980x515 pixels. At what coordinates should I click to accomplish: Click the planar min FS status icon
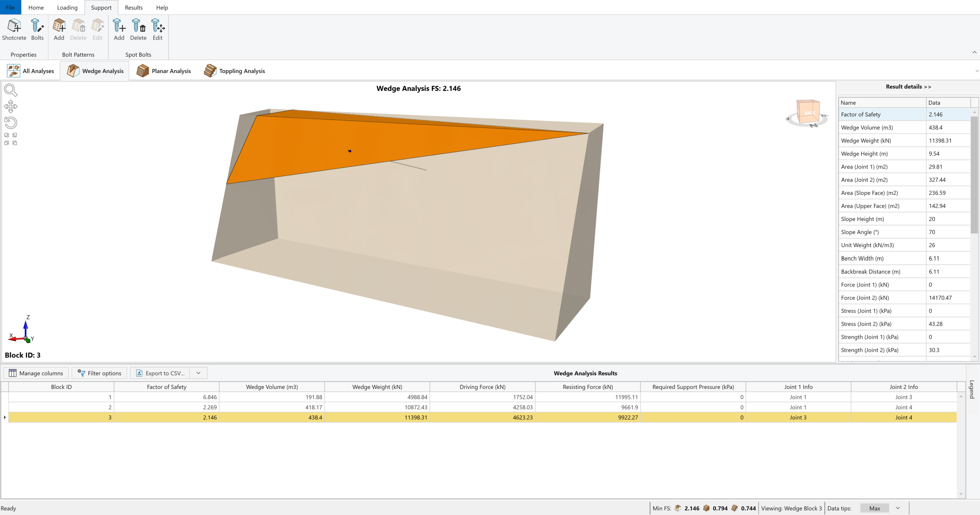point(706,508)
